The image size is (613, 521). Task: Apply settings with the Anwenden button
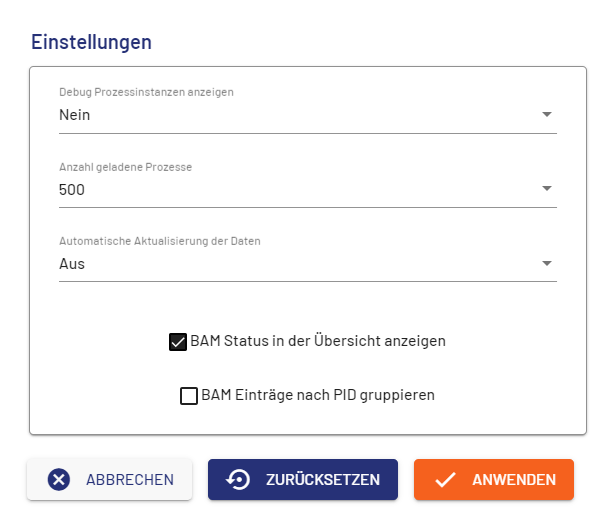click(493, 480)
